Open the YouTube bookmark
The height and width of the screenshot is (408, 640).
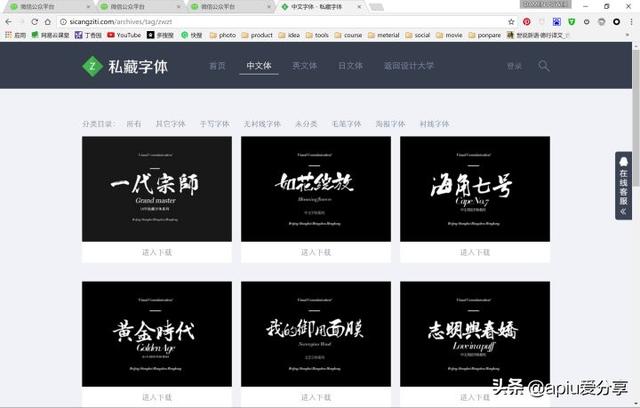click(x=124, y=35)
